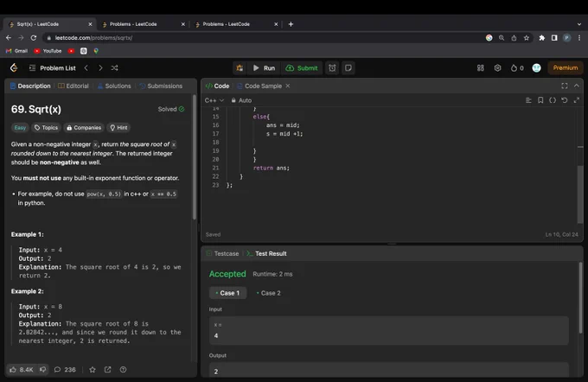Screen dimensions: 588x382
Task: Dislike the problem thumbs down
Action: click(x=42, y=370)
